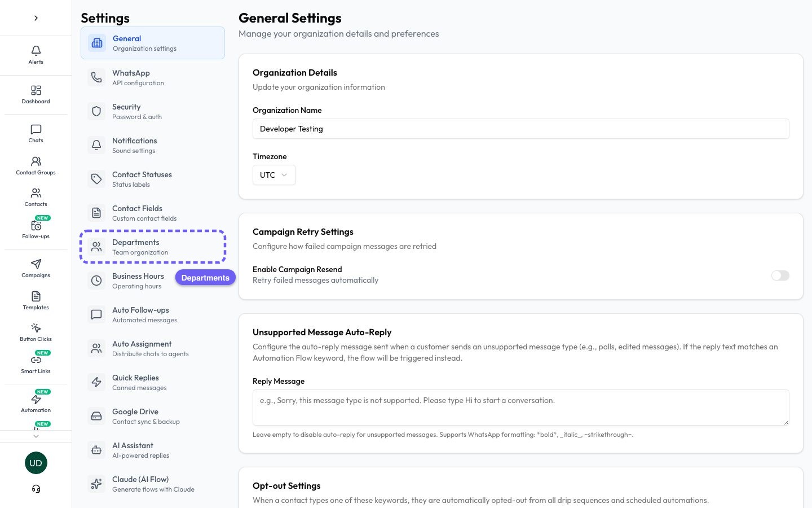This screenshot has width=812, height=508.
Task: Toggle Enable Campaign Resend switch
Action: click(x=780, y=275)
